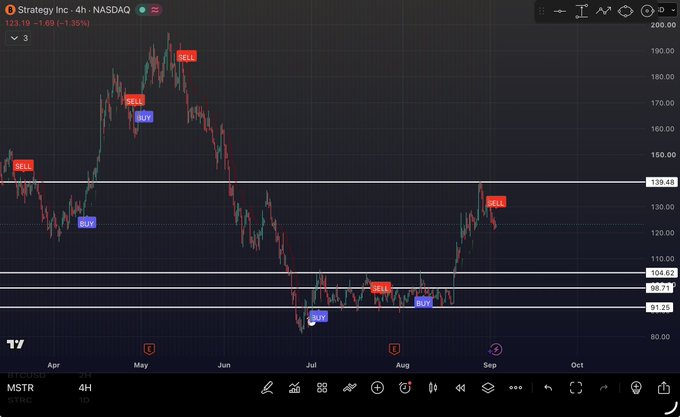
Task: Tap the SELL label near 190.00
Action: pyautogui.click(x=186, y=57)
